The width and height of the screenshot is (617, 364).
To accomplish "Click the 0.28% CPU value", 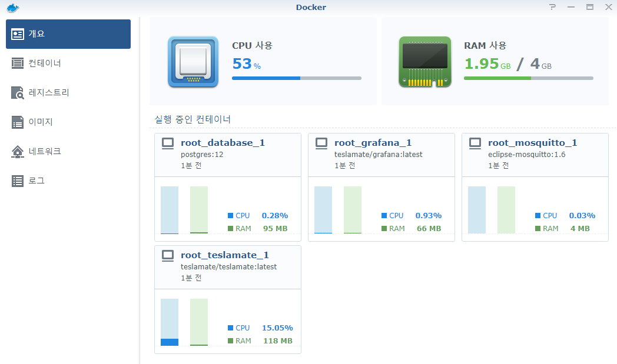I will [x=275, y=215].
